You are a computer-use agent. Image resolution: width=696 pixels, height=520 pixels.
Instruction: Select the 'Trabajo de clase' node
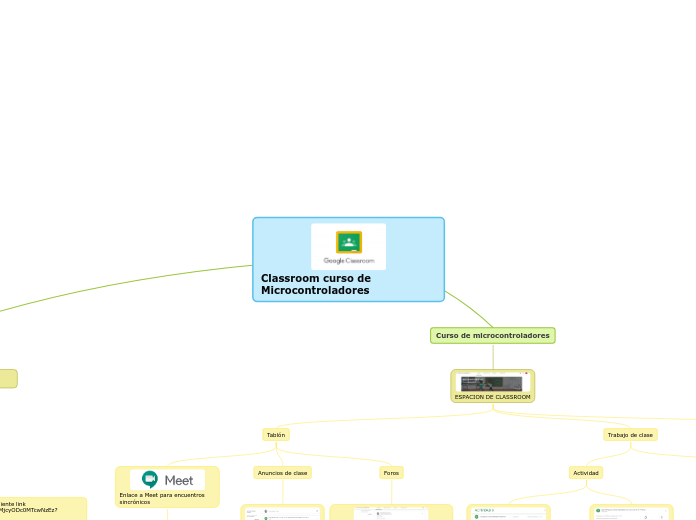point(630,435)
